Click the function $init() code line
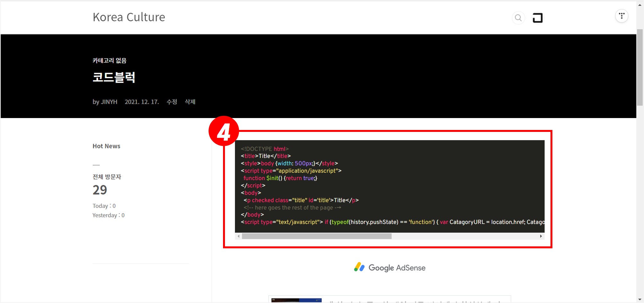This screenshot has width=644, height=303. coord(280,178)
